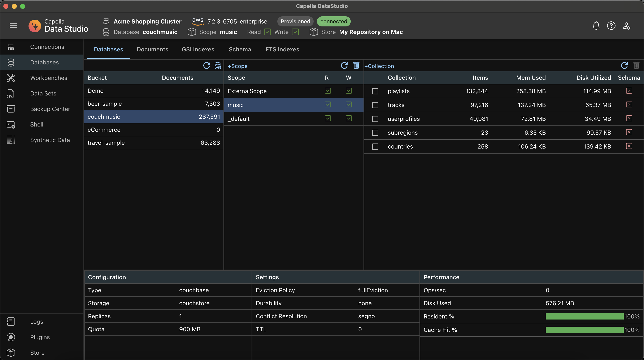Check the tracks collection checkbox
The height and width of the screenshot is (360, 644).
pyautogui.click(x=375, y=105)
